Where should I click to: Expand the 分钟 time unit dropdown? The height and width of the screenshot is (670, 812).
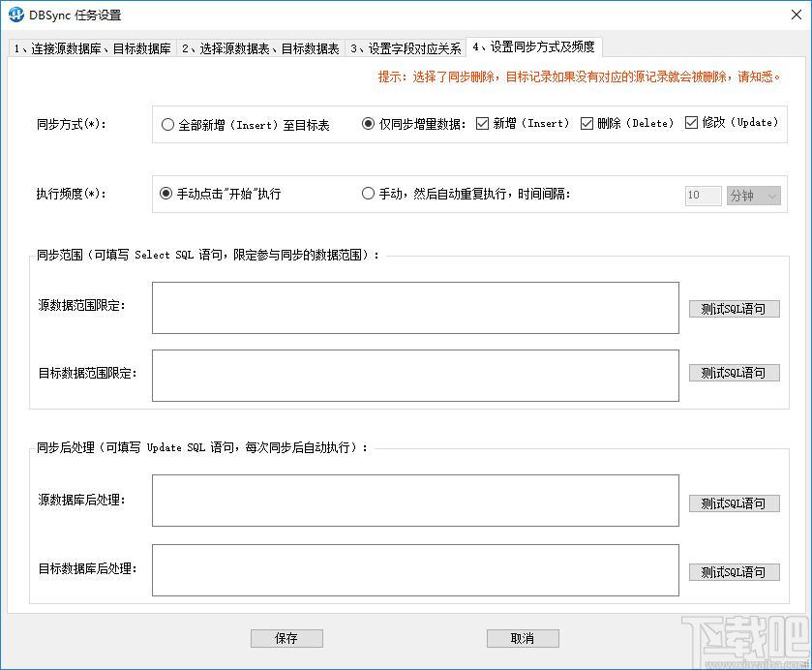point(754,196)
